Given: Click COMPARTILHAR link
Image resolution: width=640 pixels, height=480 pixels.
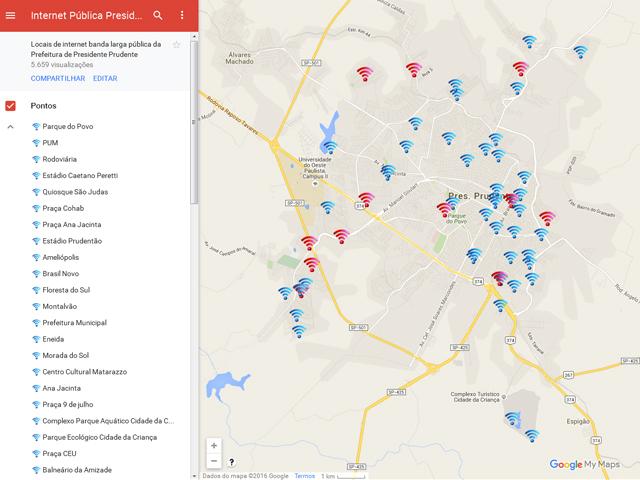Looking at the screenshot, I should (58, 78).
